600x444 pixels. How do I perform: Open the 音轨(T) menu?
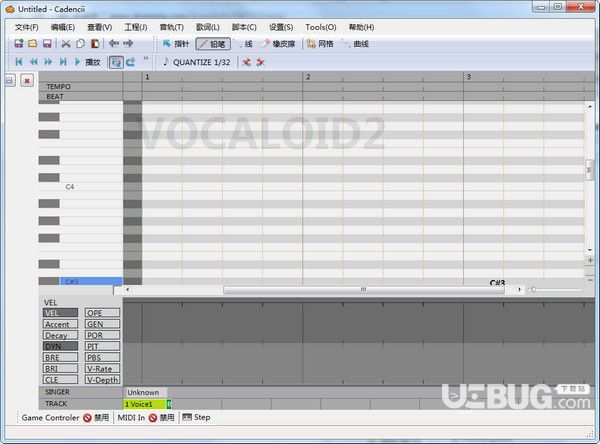point(171,27)
